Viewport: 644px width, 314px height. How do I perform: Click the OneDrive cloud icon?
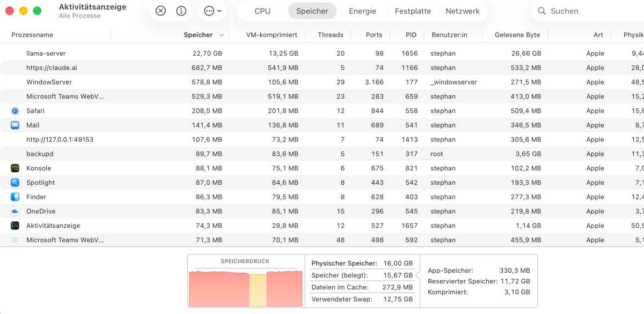pyautogui.click(x=15, y=211)
